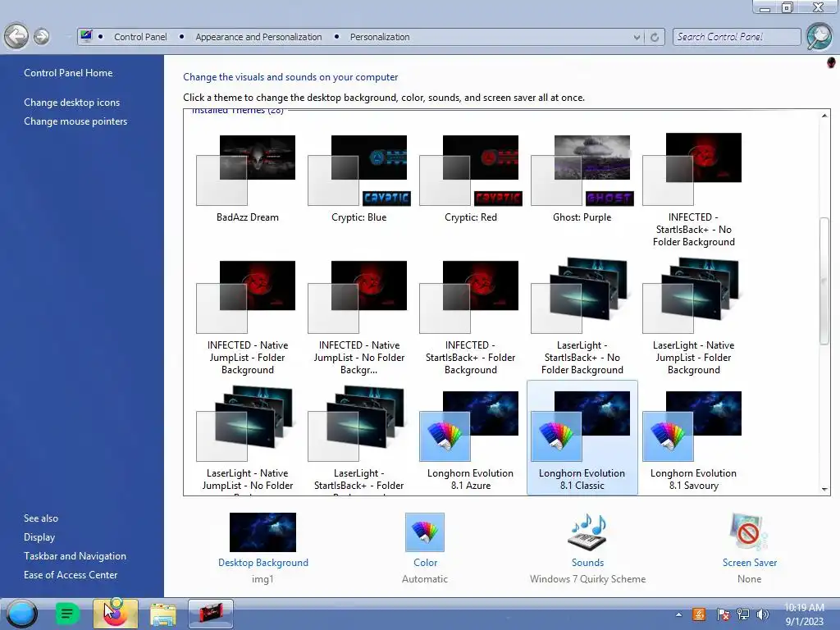
Task: Open the Color swatch settings
Action: (425, 532)
